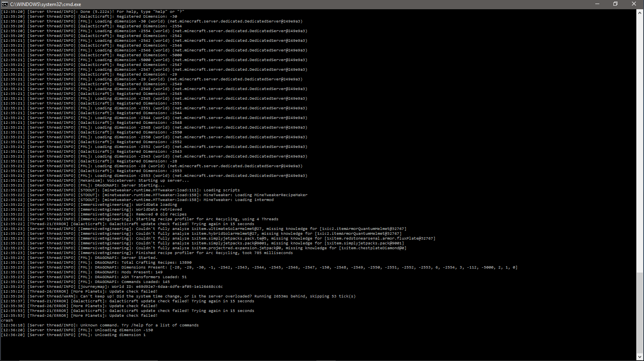The height and width of the screenshot is (361, 644).
Task: Click the 'simplyjetpacks.pack.te@5' analyze line
Action: pos(218,238)
